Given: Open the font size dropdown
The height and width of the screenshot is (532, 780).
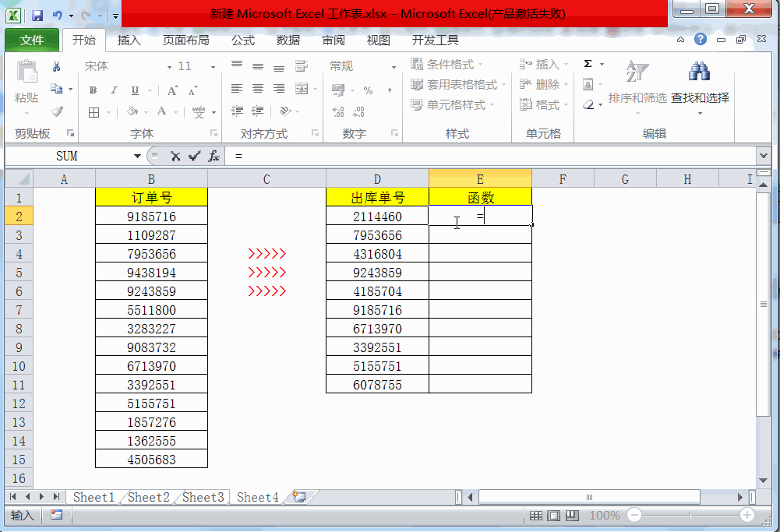Looking at the screenshot, I should tap(213, 67).
